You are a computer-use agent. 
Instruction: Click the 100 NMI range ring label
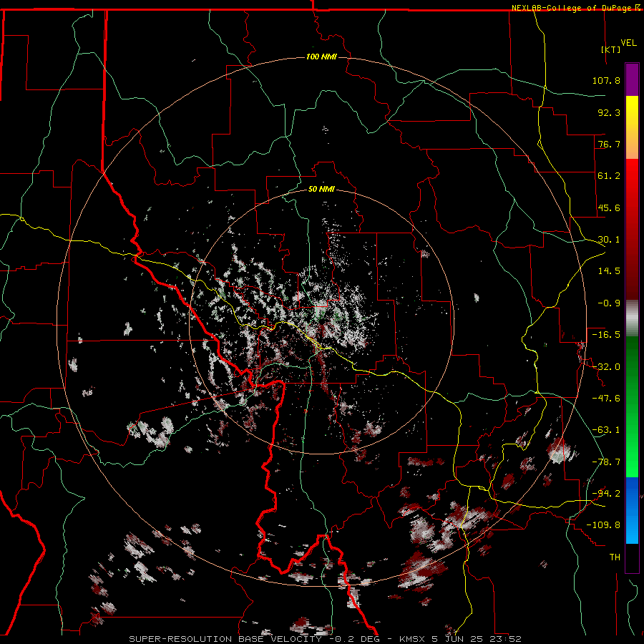tap(321, 57)
